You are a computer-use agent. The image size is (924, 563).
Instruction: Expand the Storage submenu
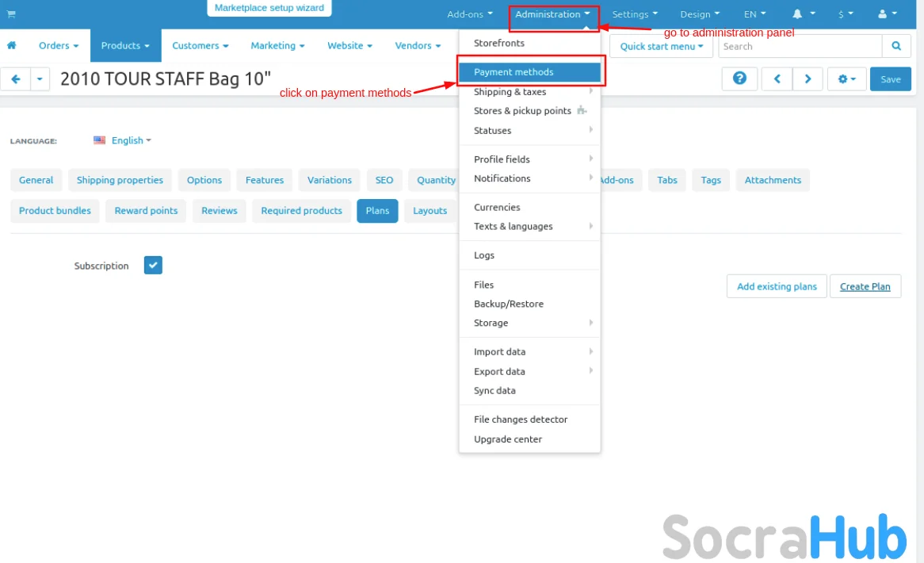[x=529, y=323]
